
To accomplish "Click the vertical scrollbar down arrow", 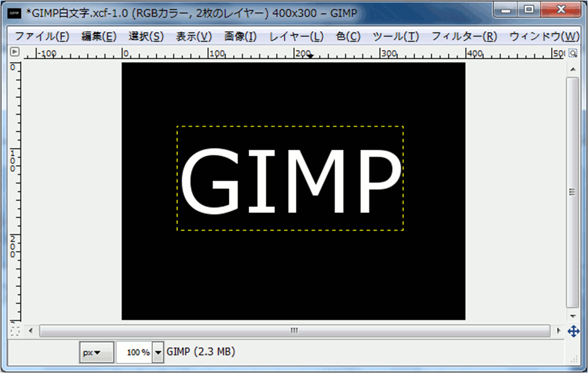I will pos(573,316).
